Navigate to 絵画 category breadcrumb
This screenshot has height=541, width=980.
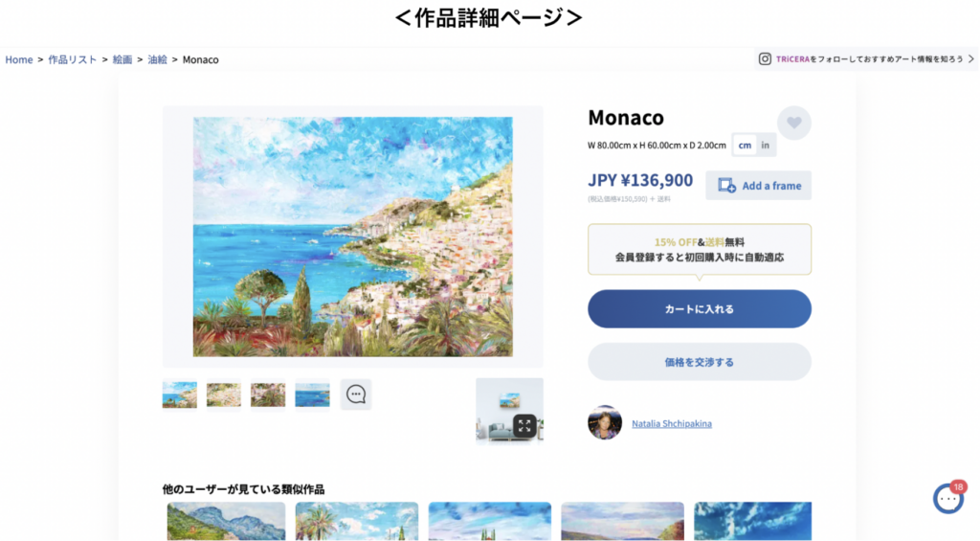(x=122, y=59)
